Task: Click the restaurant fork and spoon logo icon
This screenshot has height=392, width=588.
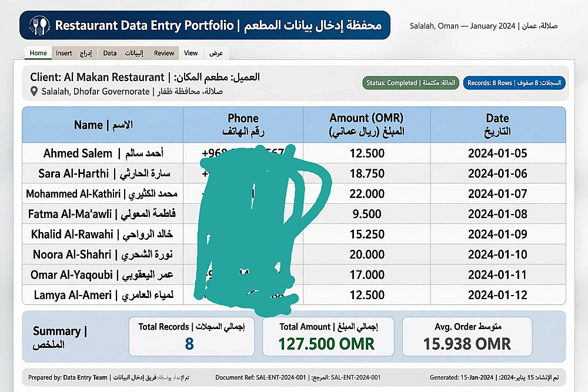Action: coord(39,25)
